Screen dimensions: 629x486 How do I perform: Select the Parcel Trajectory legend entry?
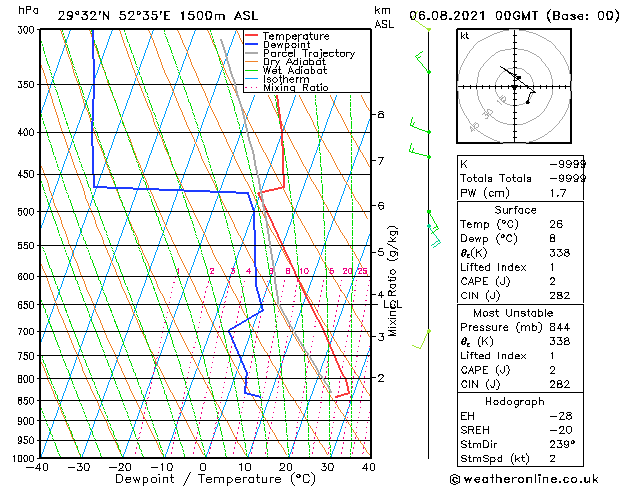pos(300,53)
